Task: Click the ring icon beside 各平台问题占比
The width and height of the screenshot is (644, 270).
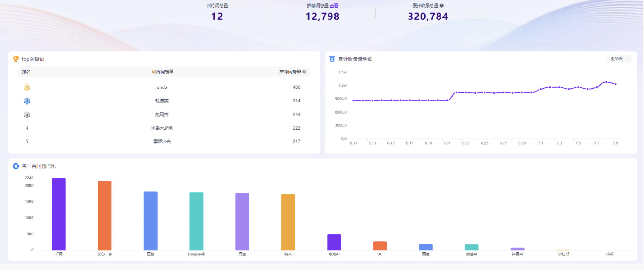Action: [16, 166]
